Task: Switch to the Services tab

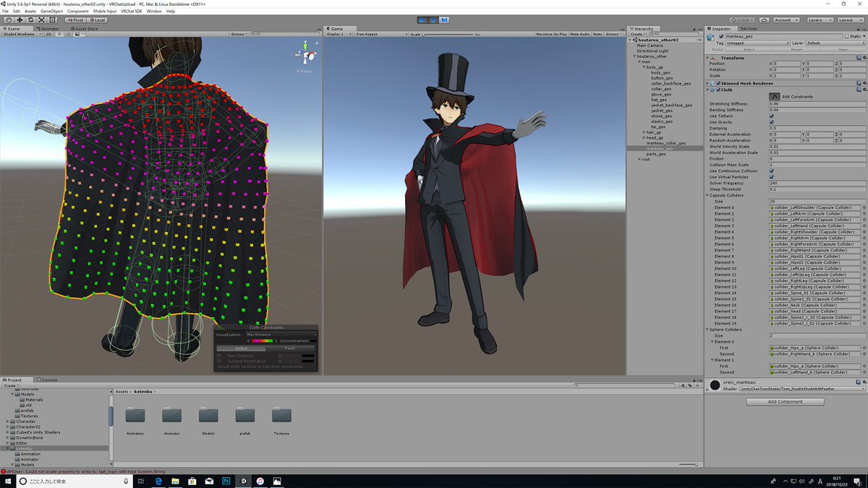Action: click(749, 29)
